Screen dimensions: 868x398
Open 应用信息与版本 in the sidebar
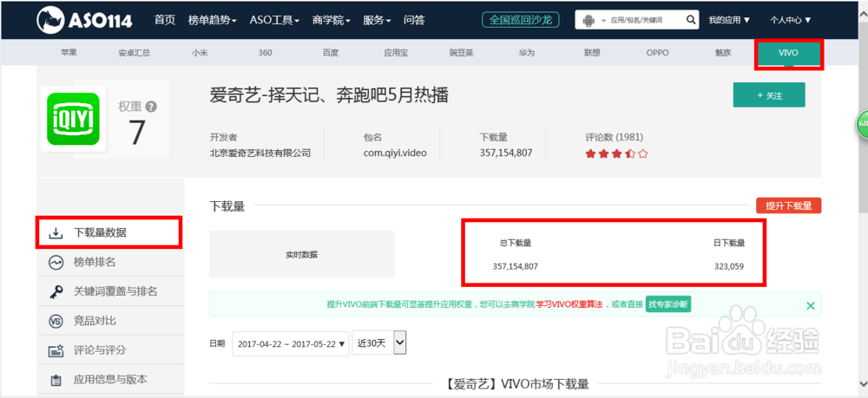click(x=109, y=379)
